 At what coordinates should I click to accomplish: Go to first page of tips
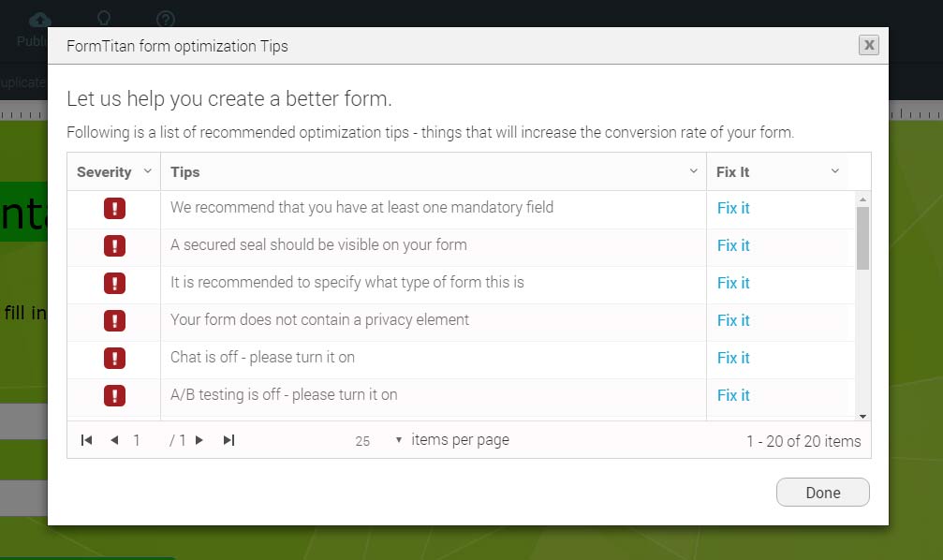[x=87, y=440]
